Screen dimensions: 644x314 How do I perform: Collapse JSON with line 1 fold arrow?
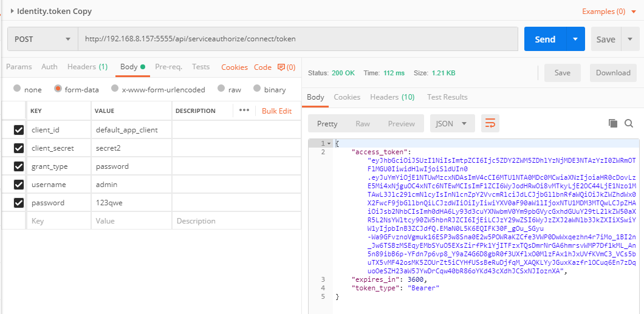tap(329, 143)
